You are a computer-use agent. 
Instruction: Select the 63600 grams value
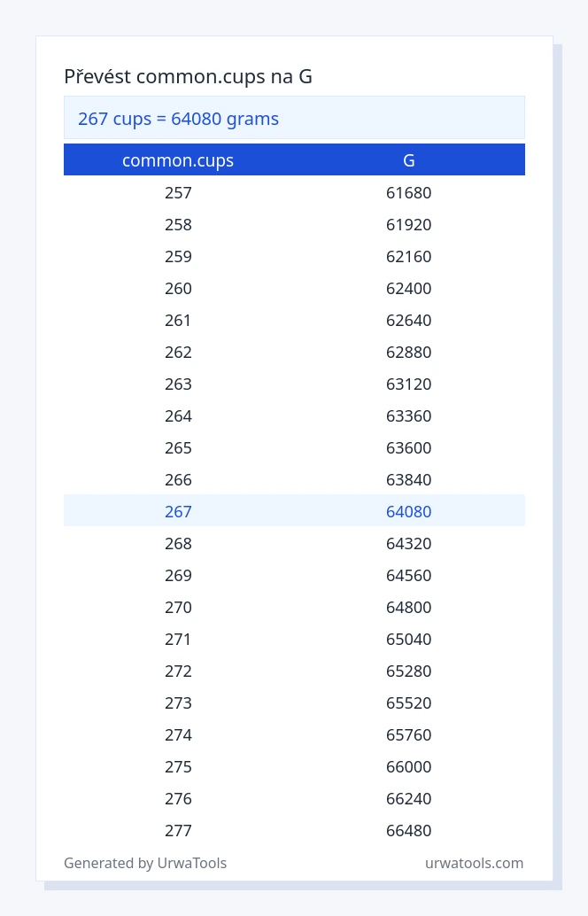(409, 447)
